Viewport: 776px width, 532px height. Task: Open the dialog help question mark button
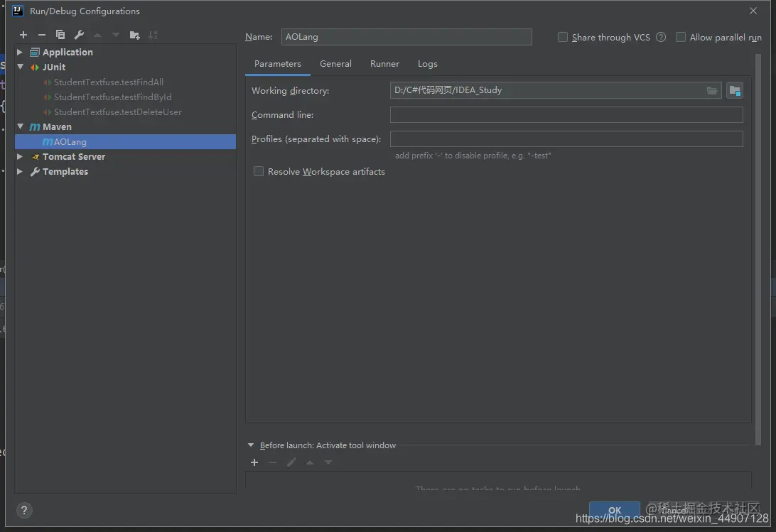tap(24, 510)
